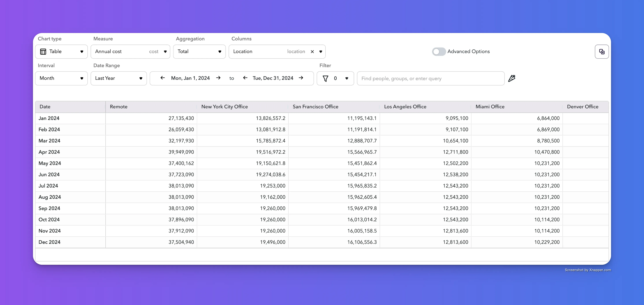The image size is (644, 305).
Task: Click the filter funnel icon
Action: pos(325,79)
